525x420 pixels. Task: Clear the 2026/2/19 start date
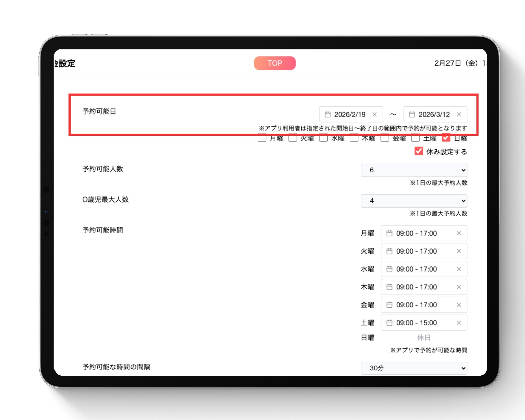click(375, 114)
